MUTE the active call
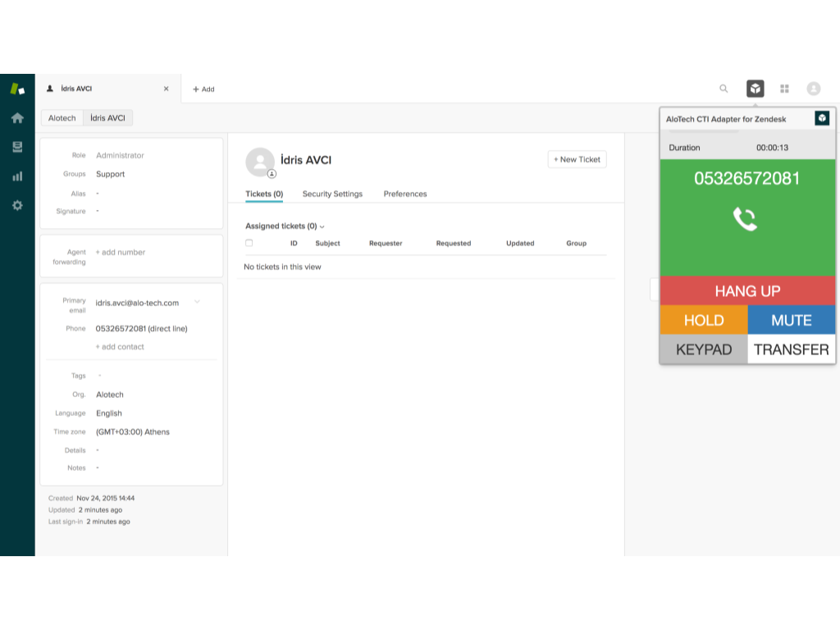Image resolution: width=840 pixels, height=630 pixels. click(x=791, y=320)
